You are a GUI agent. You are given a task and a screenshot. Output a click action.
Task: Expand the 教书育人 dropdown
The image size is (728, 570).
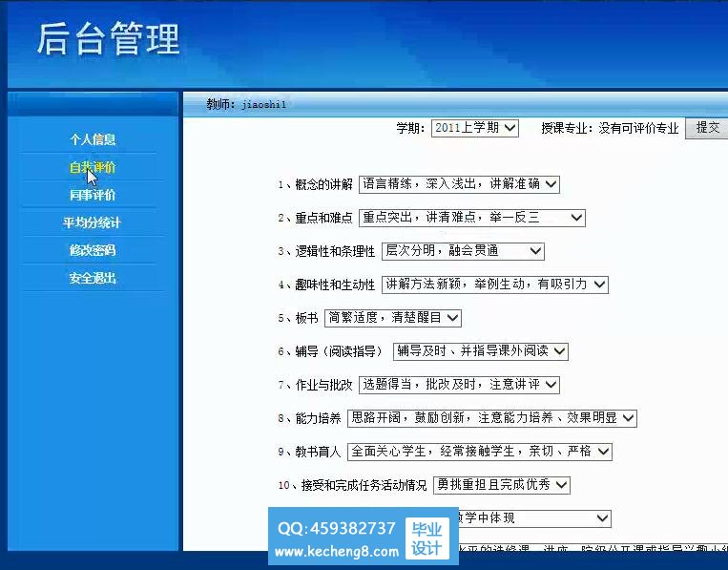[x=480, y=452]
